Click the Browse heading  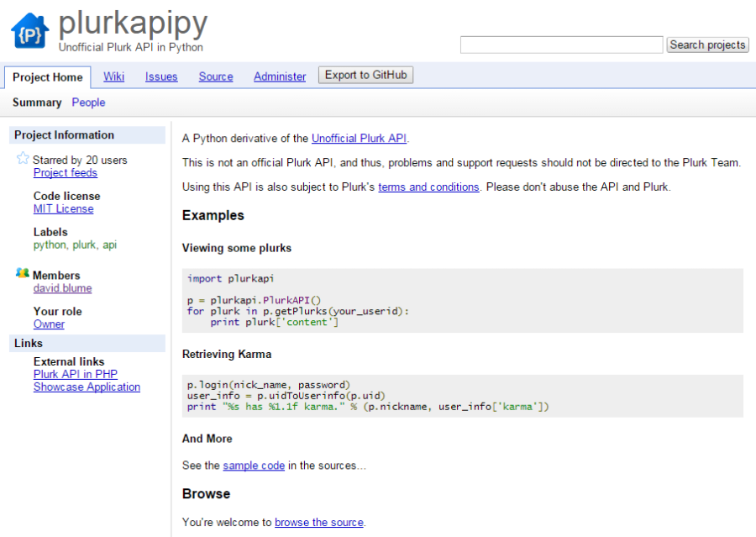click(207, 494)
